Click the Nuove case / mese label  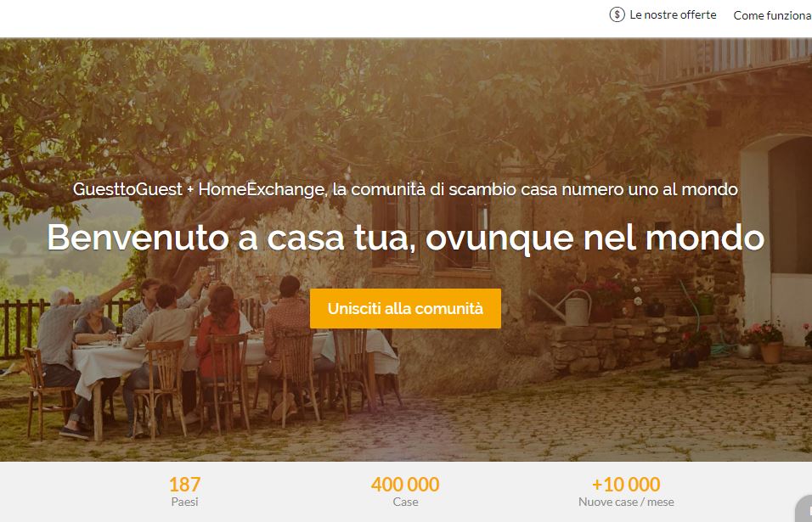coord(626,502)
